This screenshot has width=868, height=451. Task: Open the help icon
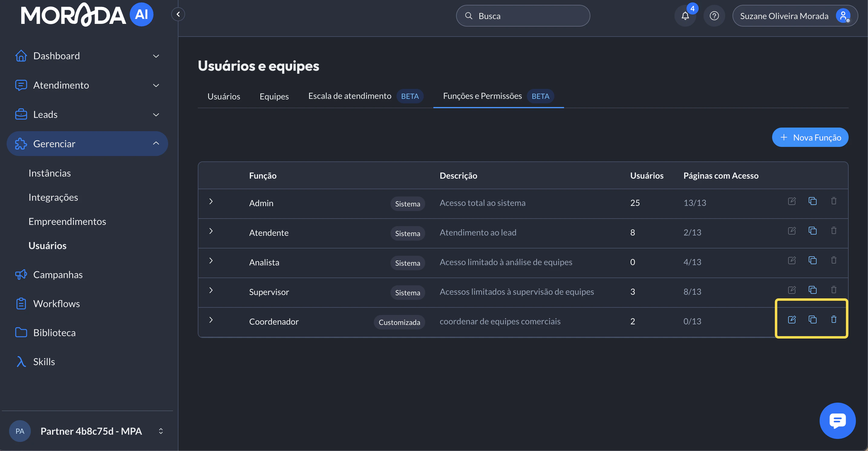pos(714,15)
